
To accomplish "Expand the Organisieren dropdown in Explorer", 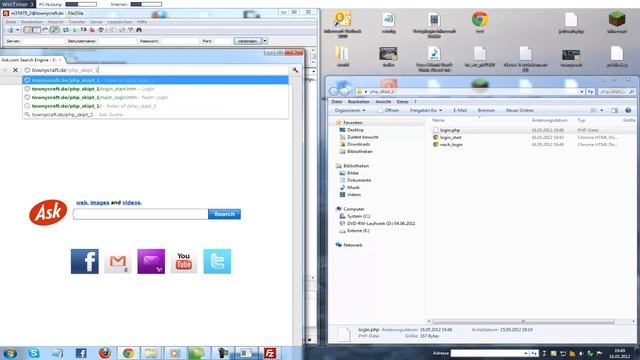I will click(x=350, y=110).
